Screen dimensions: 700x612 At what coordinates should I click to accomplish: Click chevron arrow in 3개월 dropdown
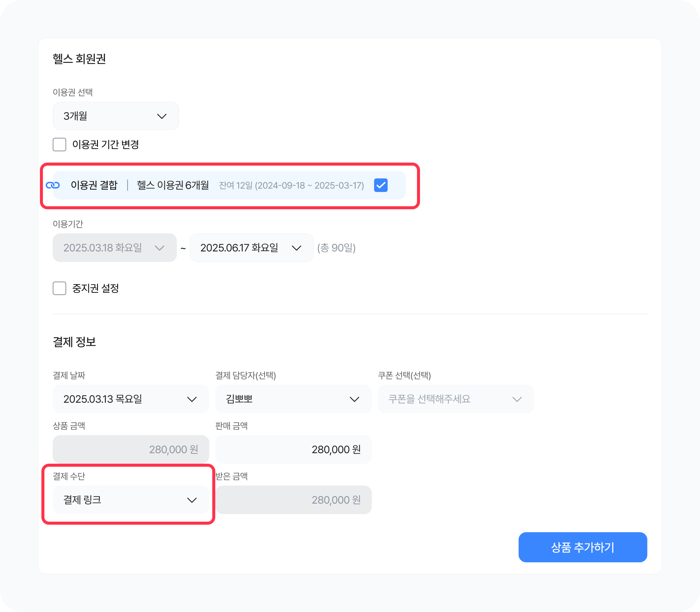click(162, 116)
